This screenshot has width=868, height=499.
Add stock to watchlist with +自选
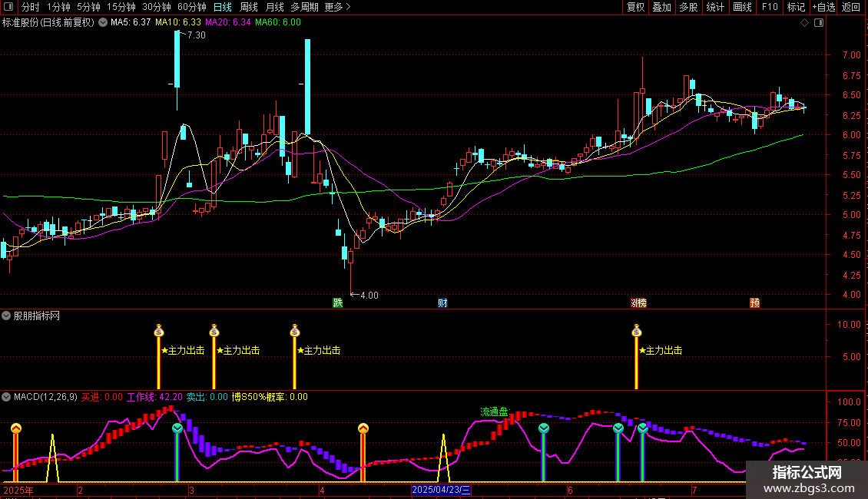pyautogui.click(x=823, y=7)
